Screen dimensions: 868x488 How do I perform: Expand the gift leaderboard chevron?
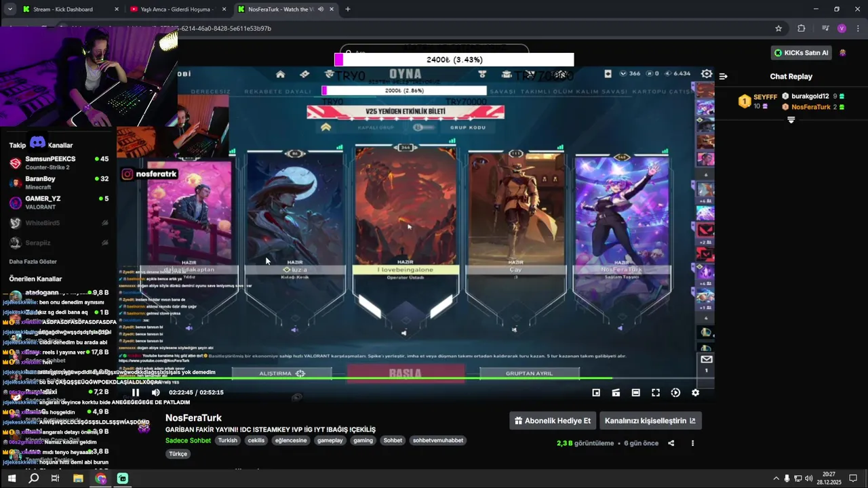pyautogui.click(x=791, y=120)
